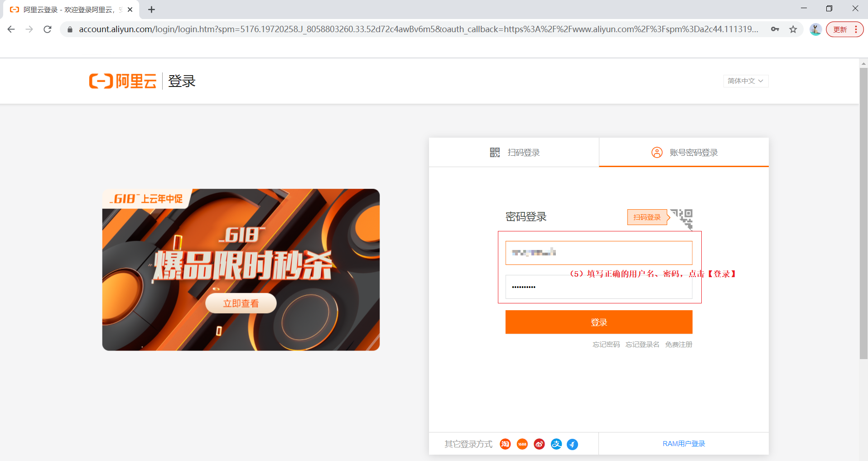Log in with DingTalk icon

pos(573,444)
